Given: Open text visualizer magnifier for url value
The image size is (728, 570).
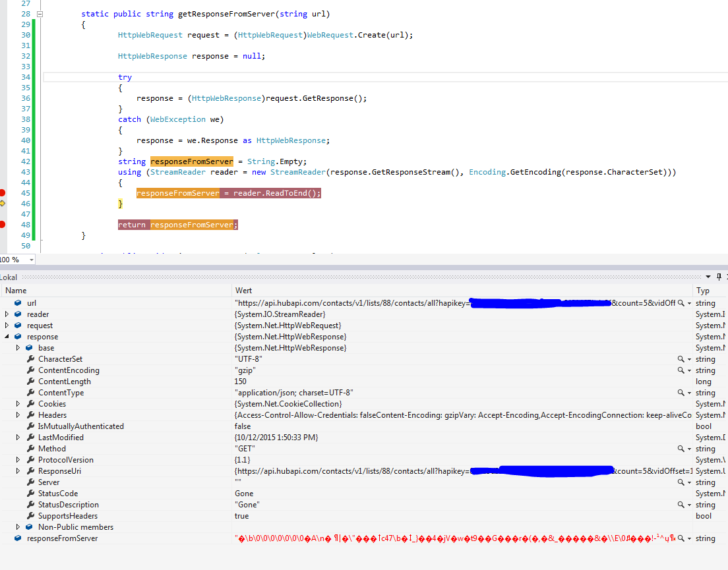Looking at the screenshot, I should pyautogui.click(x=681, y=303).
